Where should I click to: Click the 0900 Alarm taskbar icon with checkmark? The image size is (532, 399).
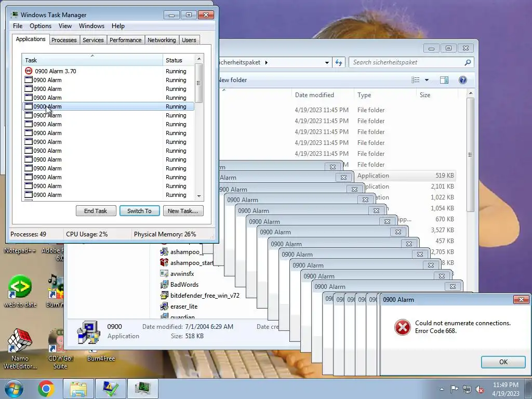click(x=111, y=389)
